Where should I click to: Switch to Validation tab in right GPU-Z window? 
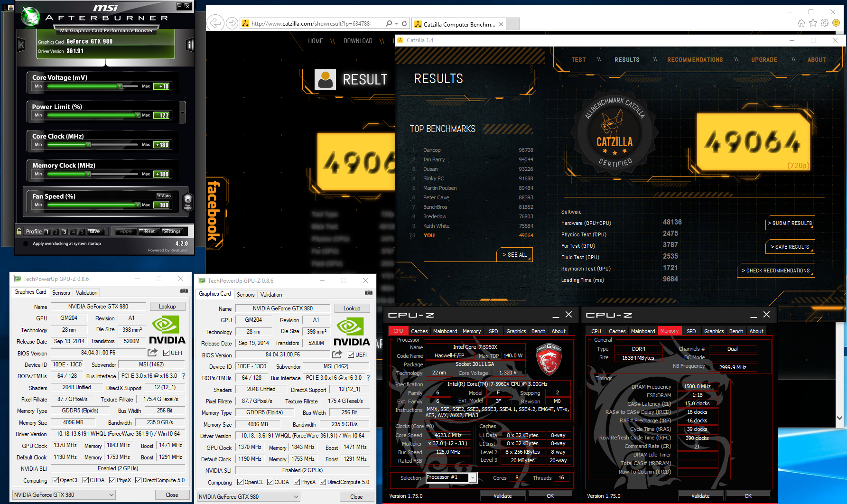[271, 295]
